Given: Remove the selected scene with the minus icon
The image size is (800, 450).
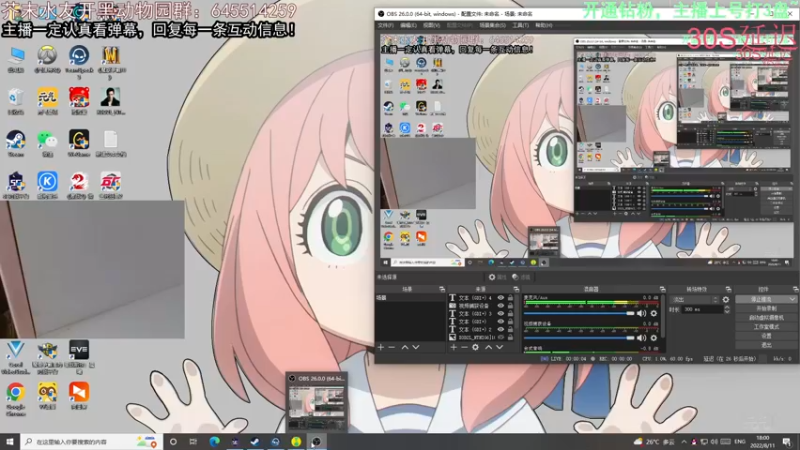Looking at the screenshot, I should point(392,347).
